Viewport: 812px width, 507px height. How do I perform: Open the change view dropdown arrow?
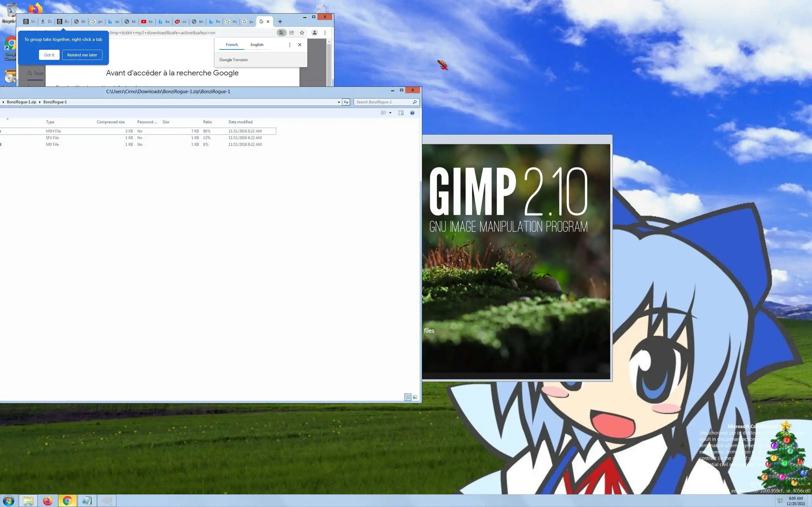390,113
